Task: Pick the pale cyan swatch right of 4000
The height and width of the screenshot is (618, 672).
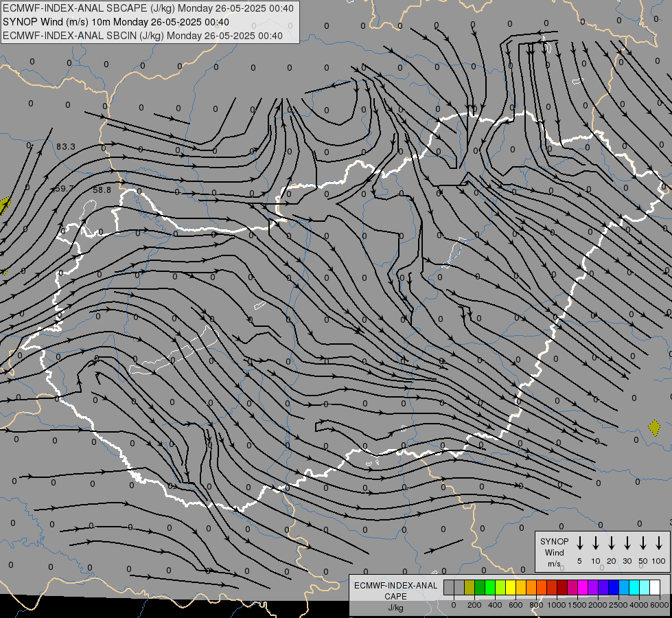Action: 645,587
